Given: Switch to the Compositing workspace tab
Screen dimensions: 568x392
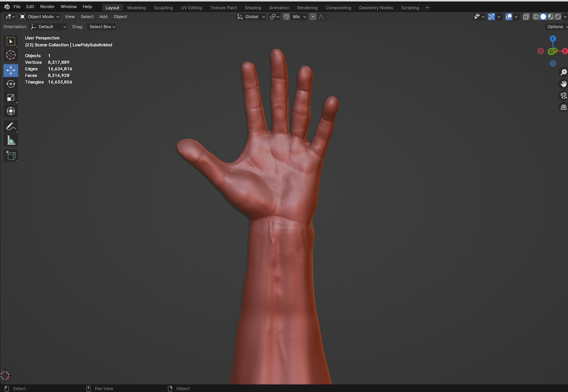Looking at the screenshot, I should pos(338,8).
